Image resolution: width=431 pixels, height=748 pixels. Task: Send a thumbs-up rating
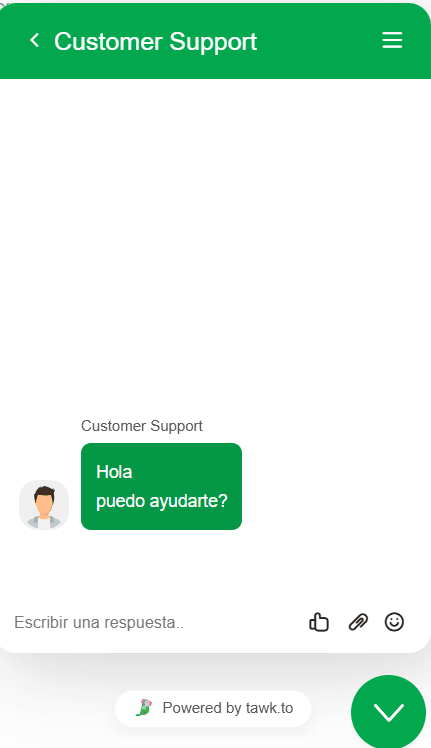[319, 622]
